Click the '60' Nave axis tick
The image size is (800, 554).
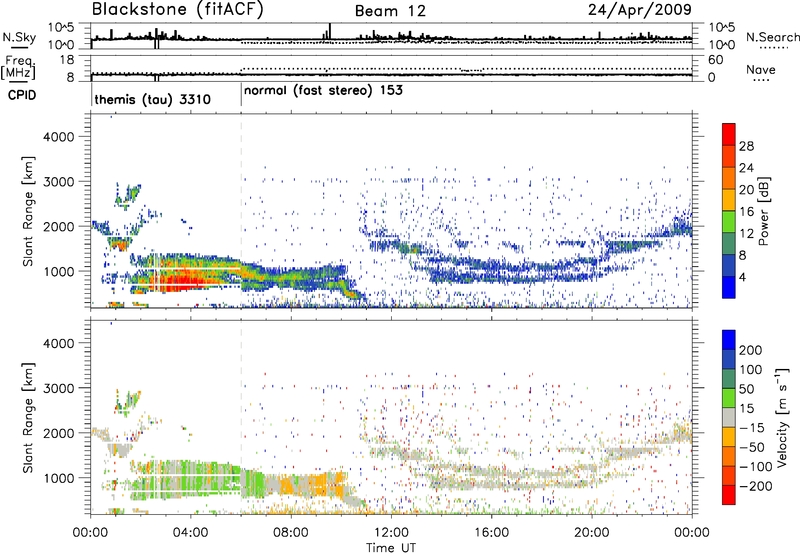tap(715, 60)
